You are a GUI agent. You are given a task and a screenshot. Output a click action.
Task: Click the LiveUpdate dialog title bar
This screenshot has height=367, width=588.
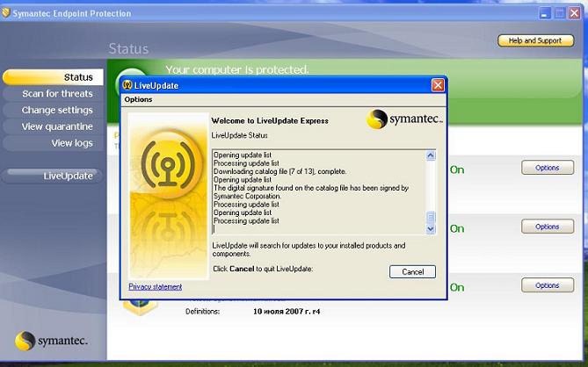283,85
